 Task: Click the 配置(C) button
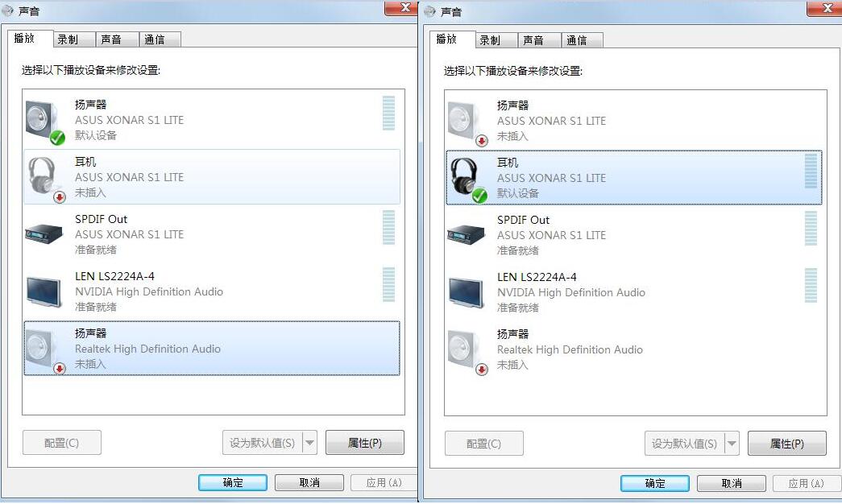click(x=61, y=442)
